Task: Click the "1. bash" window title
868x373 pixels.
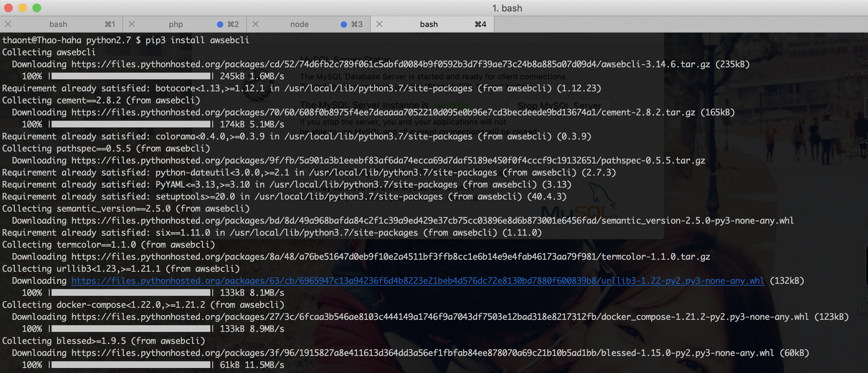Action: point(507,8)
